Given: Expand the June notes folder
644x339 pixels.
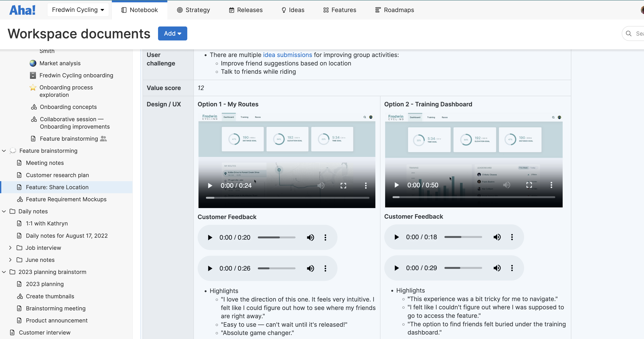Looking at the screenshot, I should pyautogui.click(x=10, y=260).
